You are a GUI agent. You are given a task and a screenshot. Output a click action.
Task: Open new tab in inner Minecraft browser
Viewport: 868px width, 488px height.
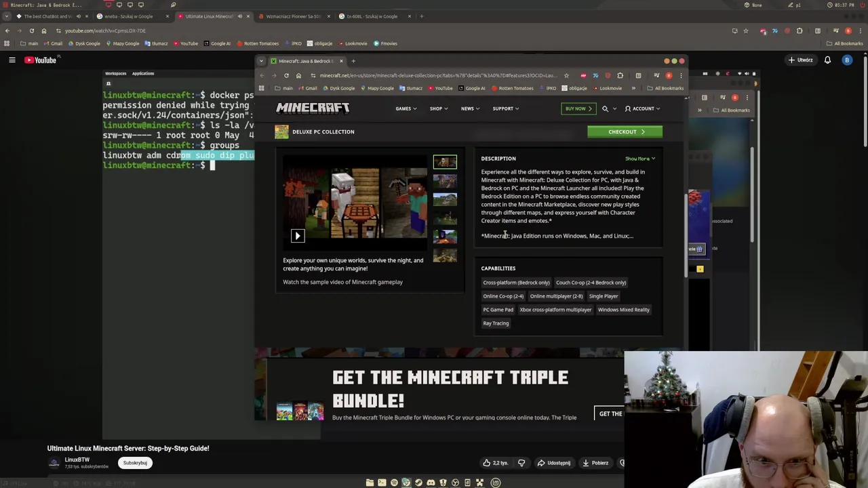tap(353, 61)
